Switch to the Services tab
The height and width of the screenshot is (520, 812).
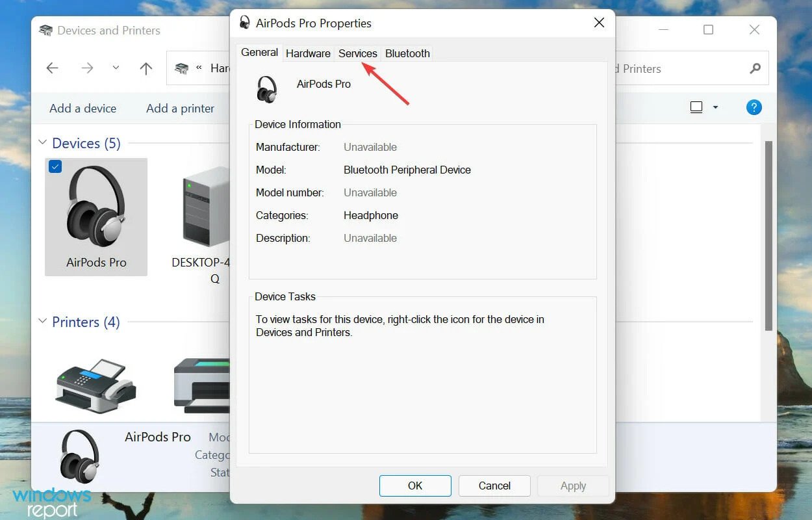357,53
